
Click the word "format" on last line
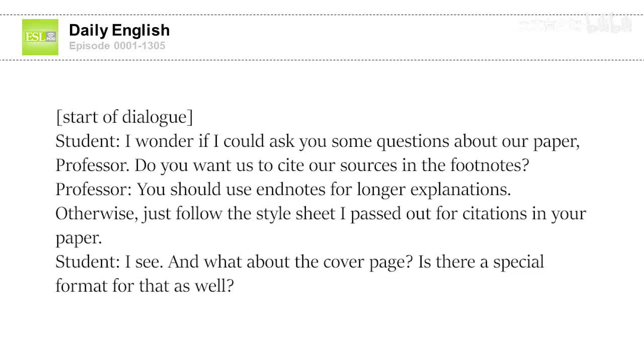point(81,286)
